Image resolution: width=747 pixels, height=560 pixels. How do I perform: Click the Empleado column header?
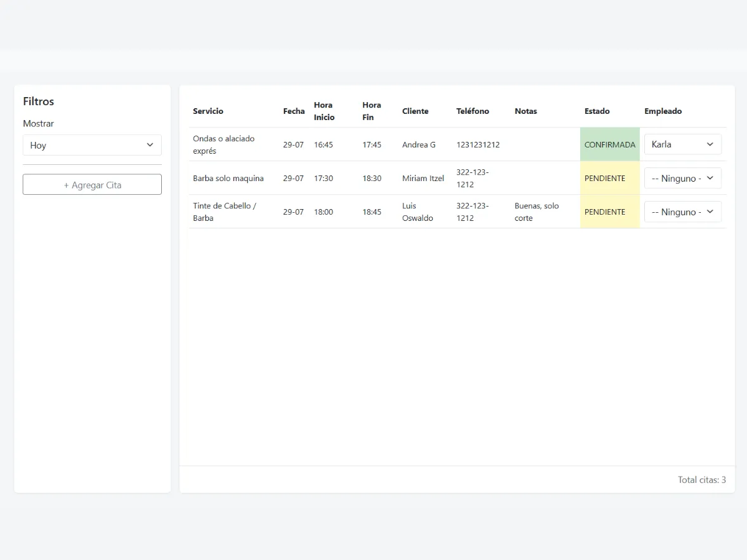[x=663, y=111]
